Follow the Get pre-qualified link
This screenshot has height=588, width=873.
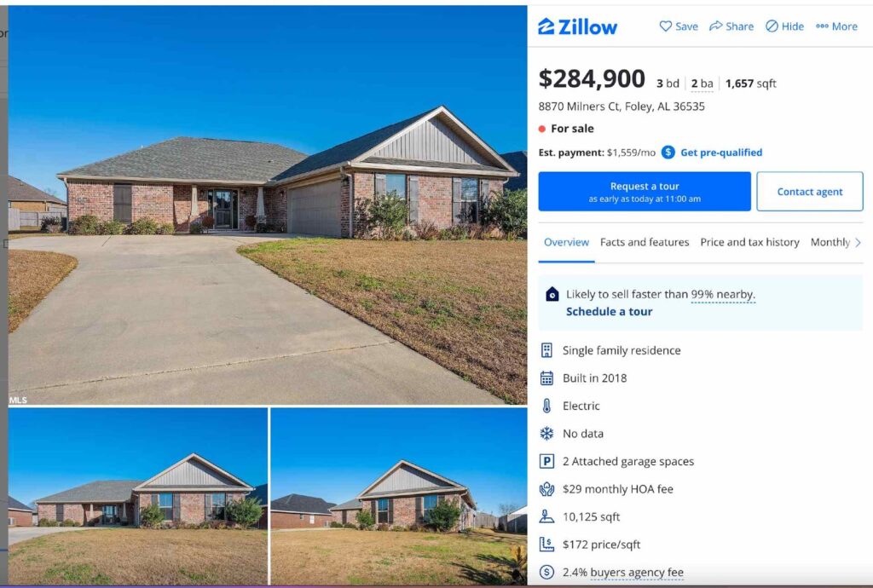point(721,153)
